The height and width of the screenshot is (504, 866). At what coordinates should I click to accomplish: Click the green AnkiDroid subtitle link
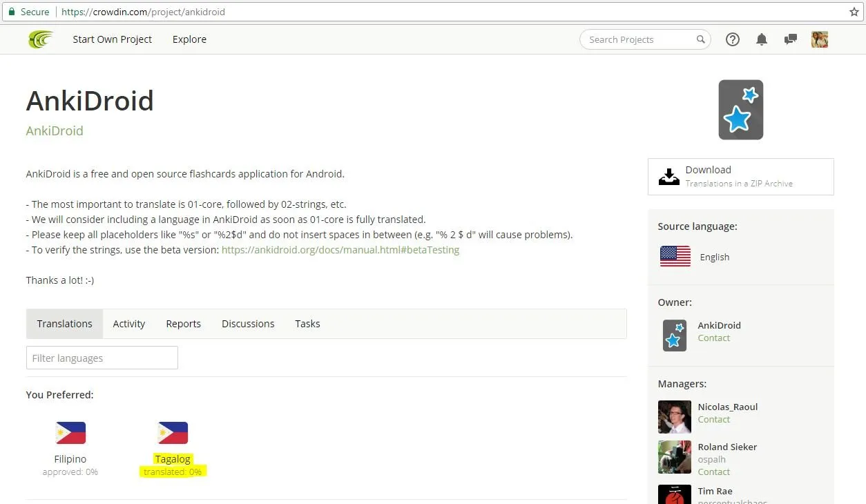[55, 130]
